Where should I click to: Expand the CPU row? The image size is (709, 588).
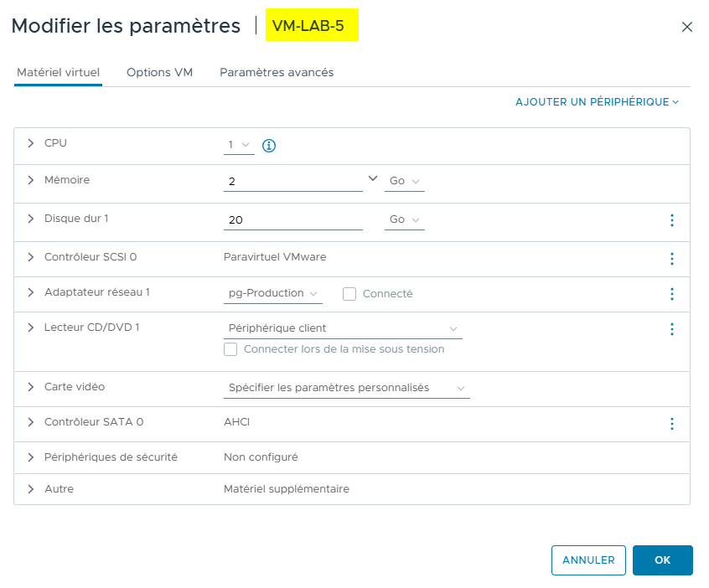tap(30, 143)
